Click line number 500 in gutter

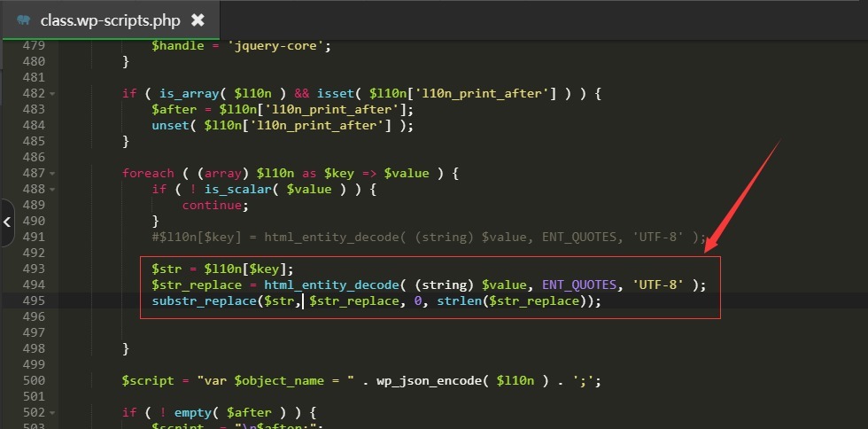(34, 381)
